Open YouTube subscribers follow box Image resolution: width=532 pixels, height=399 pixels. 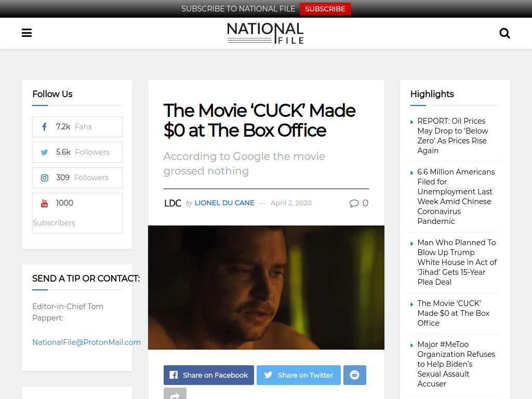tap(77, 213)
